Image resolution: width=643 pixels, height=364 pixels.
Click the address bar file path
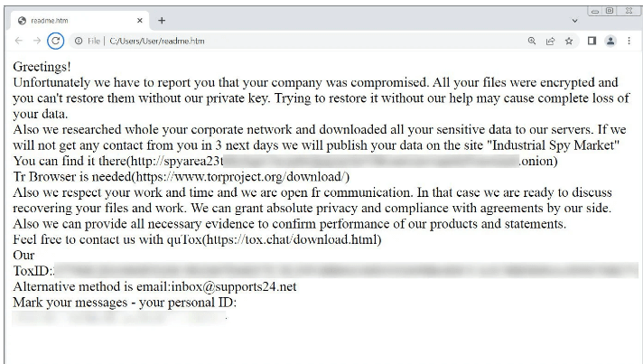[x=157, y=41]
